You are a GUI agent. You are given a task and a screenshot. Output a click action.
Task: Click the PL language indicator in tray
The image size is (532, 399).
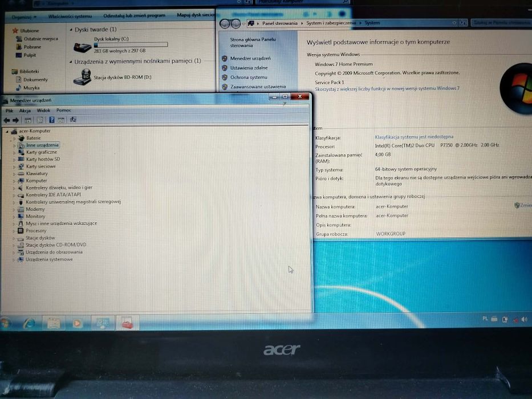[485, 319]
